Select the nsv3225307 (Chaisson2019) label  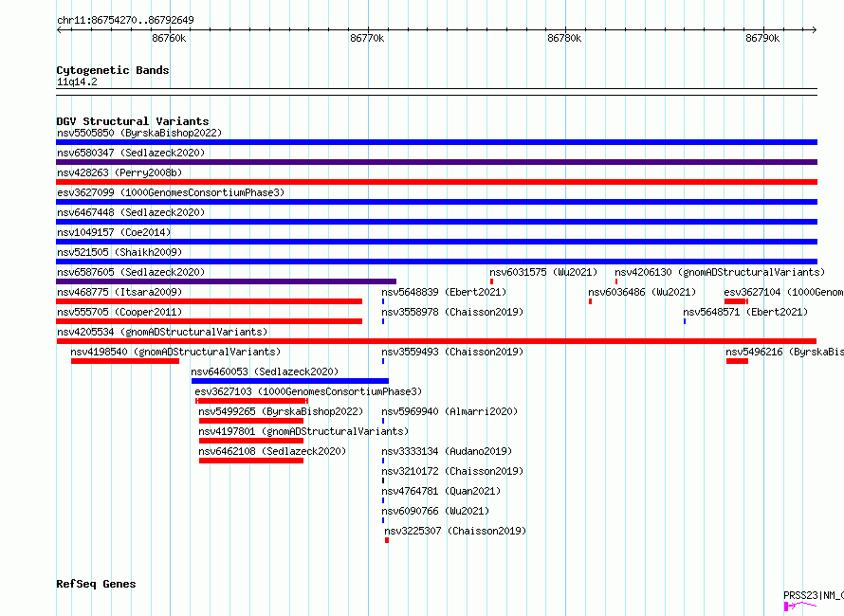pyautogui.click(x=455, y=531)
